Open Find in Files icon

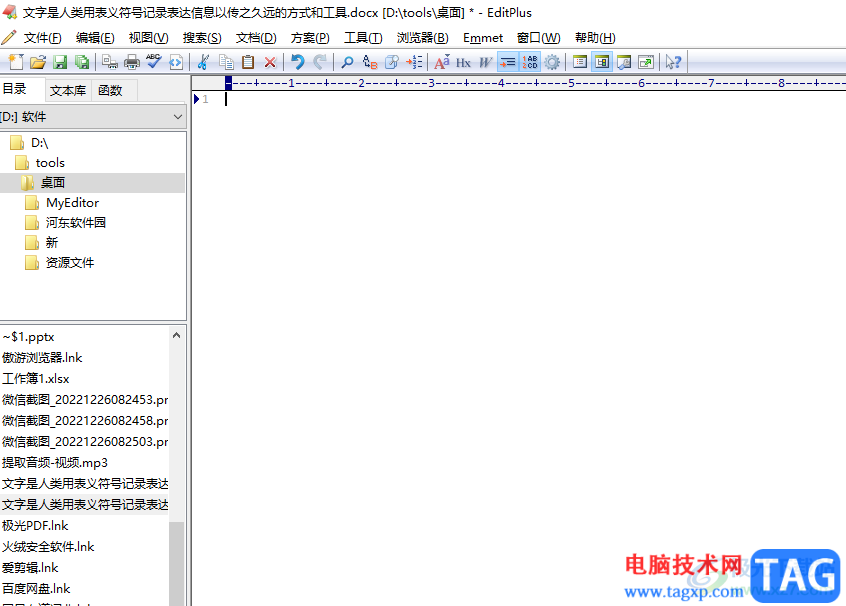392,62
